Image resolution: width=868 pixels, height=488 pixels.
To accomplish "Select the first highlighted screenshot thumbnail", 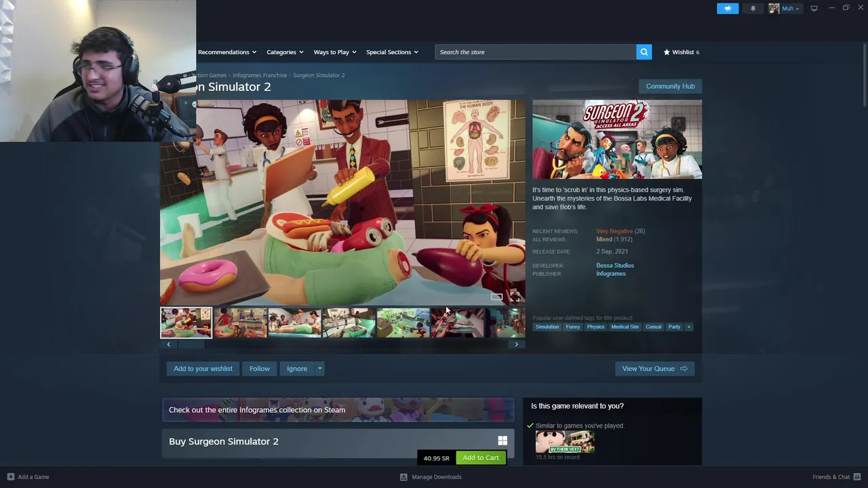I will [x=186, y=323].
